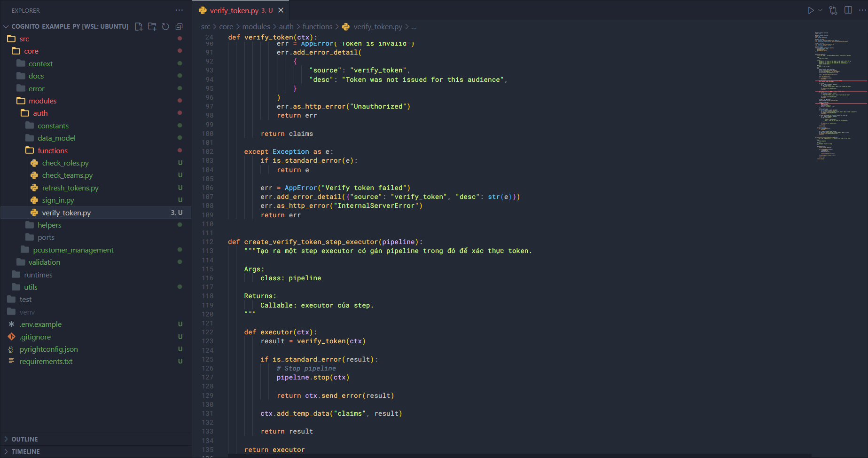Open requirements.txt in the file tree
Screen dimensions: 868x458
(46, 362)
